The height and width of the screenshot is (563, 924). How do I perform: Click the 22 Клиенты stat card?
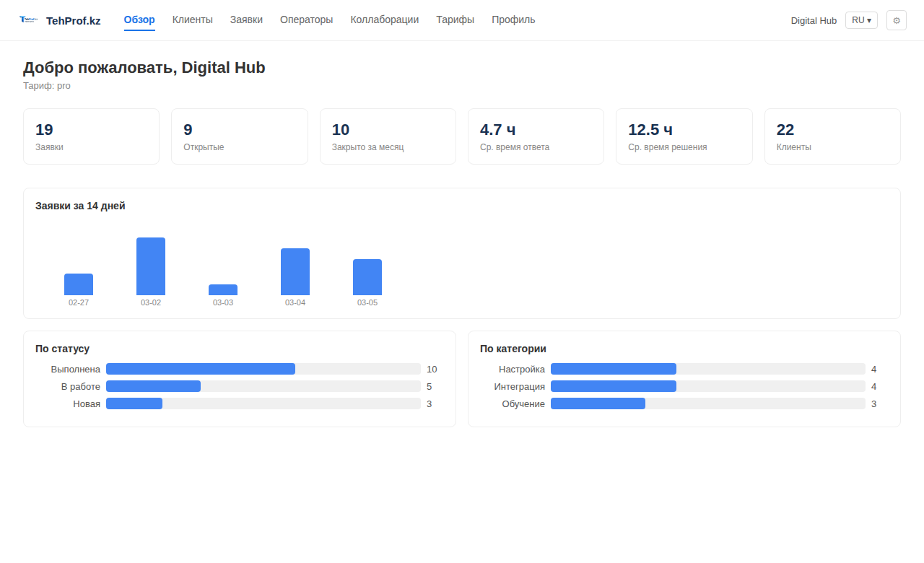click(832, 136)
